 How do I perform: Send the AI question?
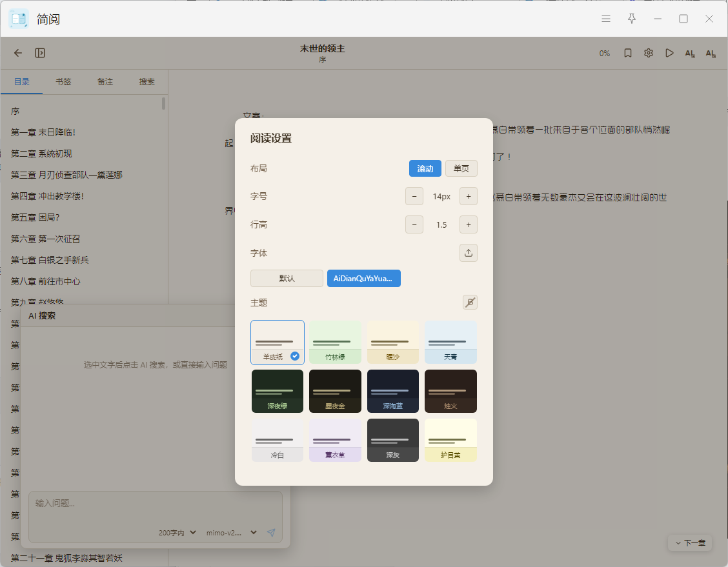(x=271, y=533)
